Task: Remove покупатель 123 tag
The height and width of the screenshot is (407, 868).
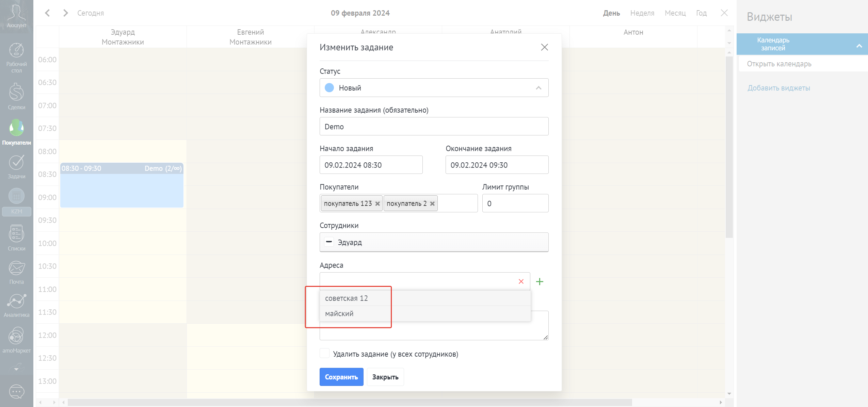Action: pos(377,203)
